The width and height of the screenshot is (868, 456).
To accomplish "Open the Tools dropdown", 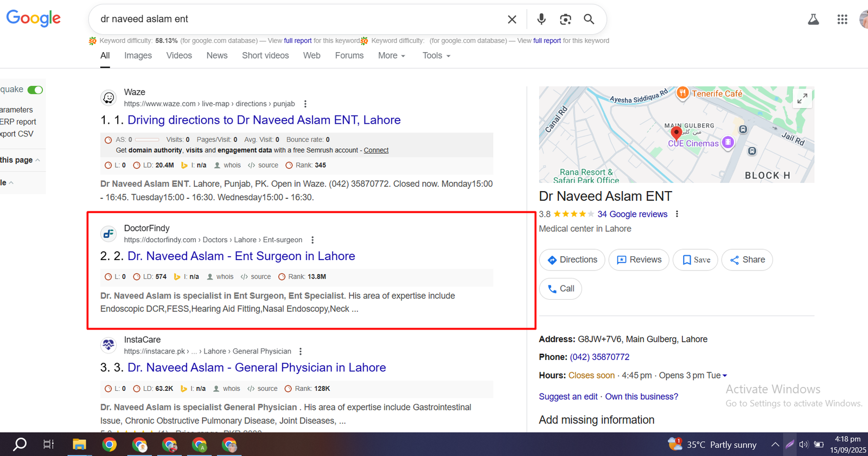I will coord(436,55).
